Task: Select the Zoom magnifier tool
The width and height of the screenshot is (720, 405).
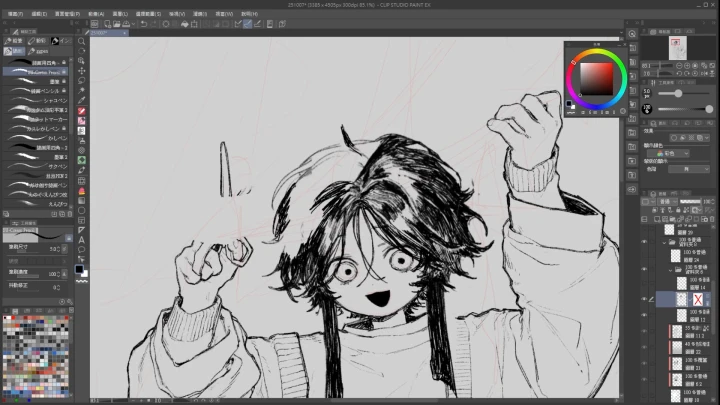Action: [x=82, y=40]
